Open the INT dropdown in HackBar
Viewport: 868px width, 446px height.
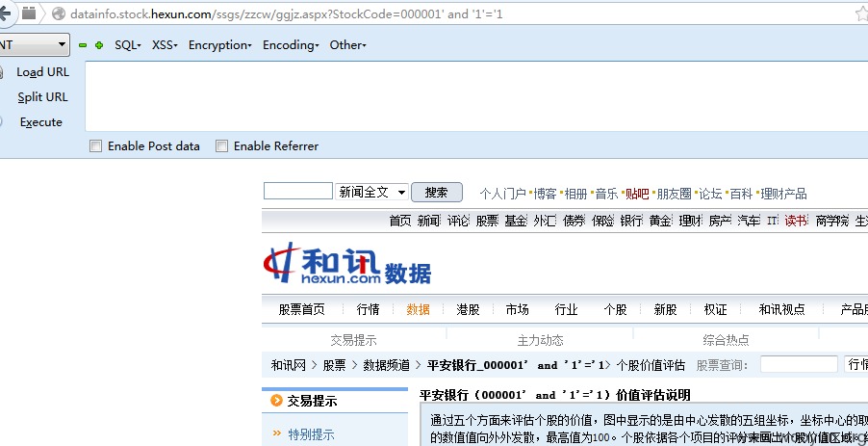(x=35, y=45)
